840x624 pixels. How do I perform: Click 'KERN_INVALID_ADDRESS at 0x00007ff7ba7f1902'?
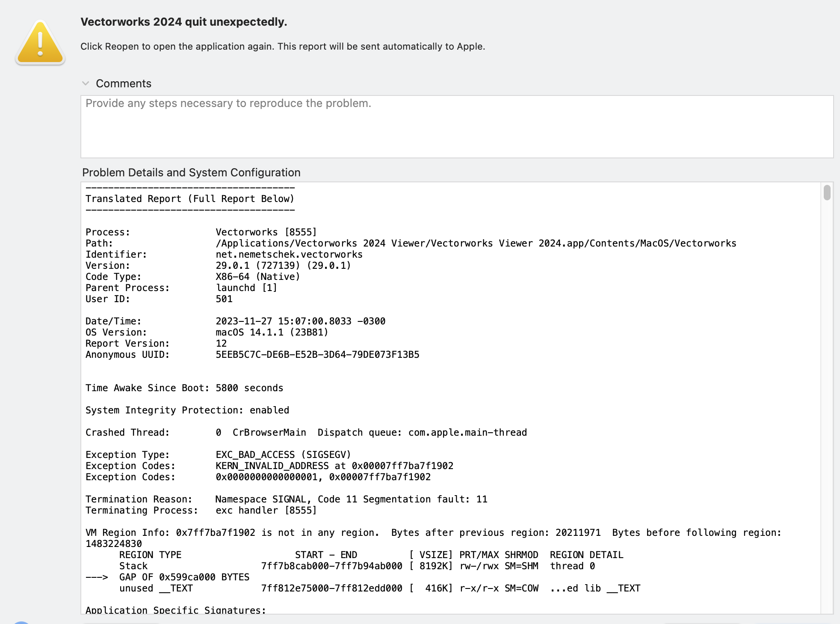tap(334, 466)
